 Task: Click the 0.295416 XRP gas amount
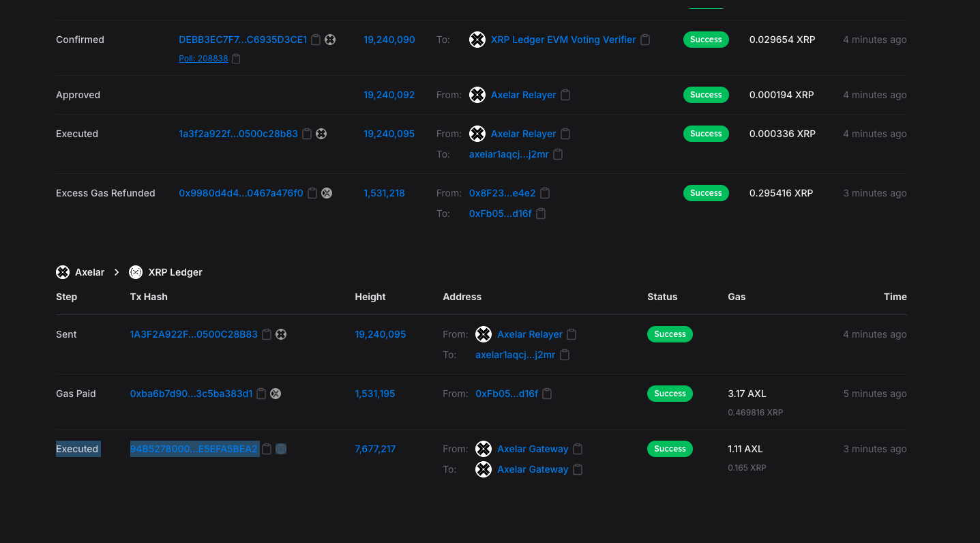point(782,193)
